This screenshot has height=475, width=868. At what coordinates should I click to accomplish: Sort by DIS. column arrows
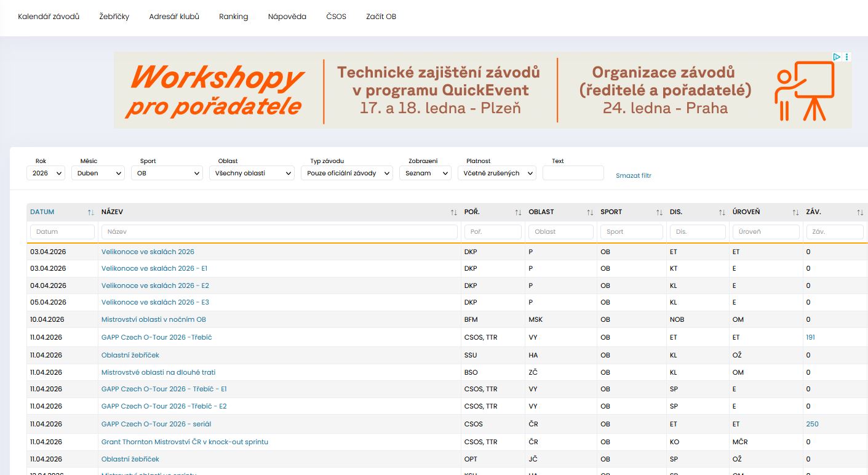(722, 212)
